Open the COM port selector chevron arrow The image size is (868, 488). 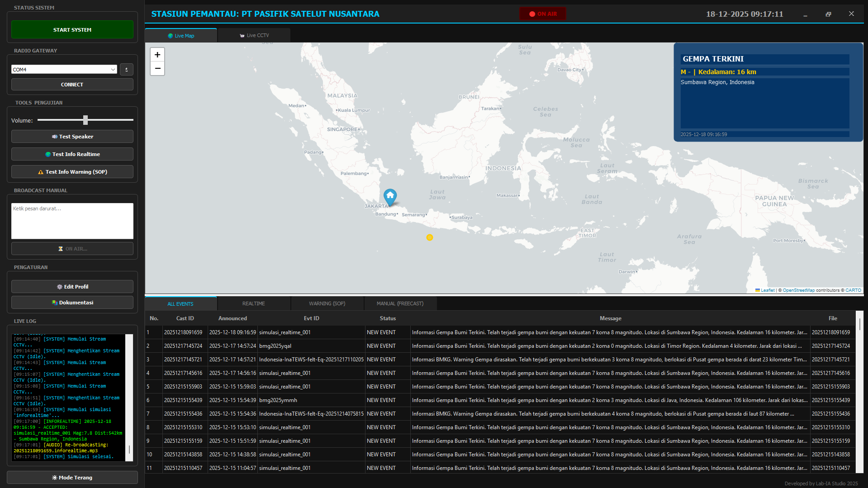[x=113, y=69]
